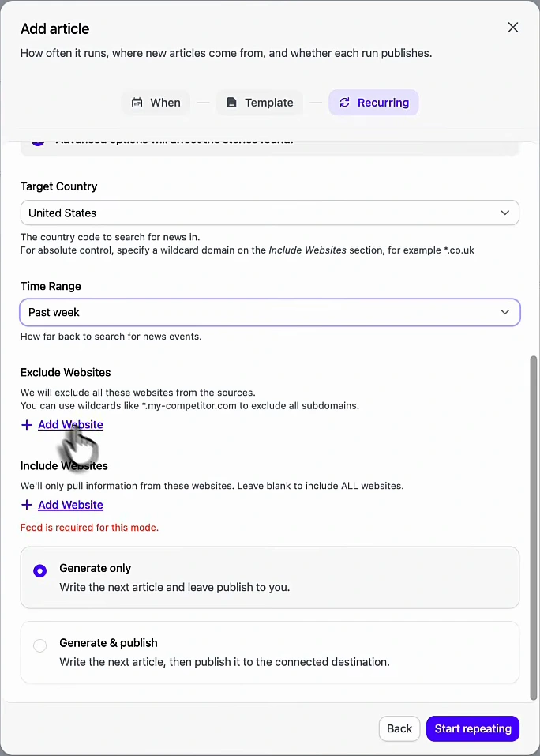This screenshot has width=540, height=756.
Task: Click 'We'll only pull information from these websites' text
Action: tap(212, 486)
